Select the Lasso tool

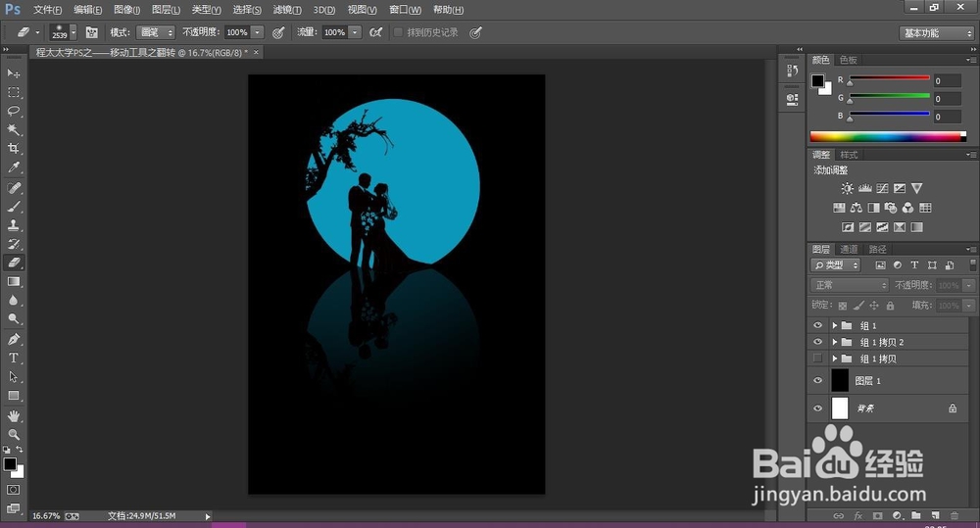pos(14,111)
